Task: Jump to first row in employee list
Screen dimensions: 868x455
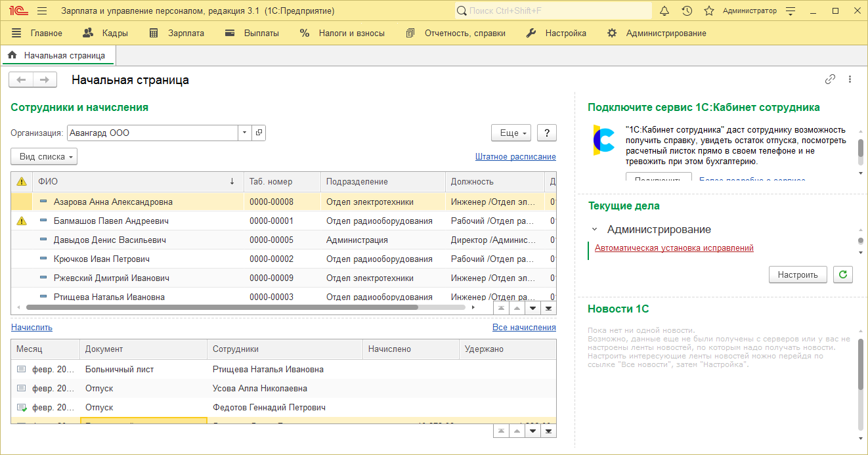Action: coord(501,307)
